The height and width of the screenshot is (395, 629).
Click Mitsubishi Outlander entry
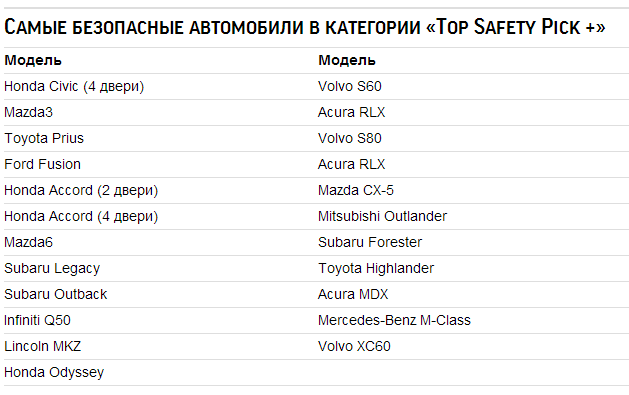[x=382, y=217]
